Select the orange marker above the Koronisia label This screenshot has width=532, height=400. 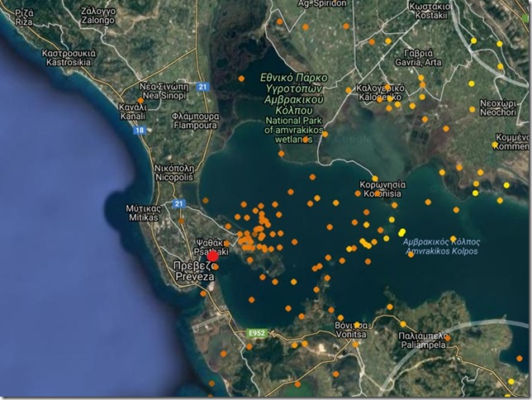(374, 178)
